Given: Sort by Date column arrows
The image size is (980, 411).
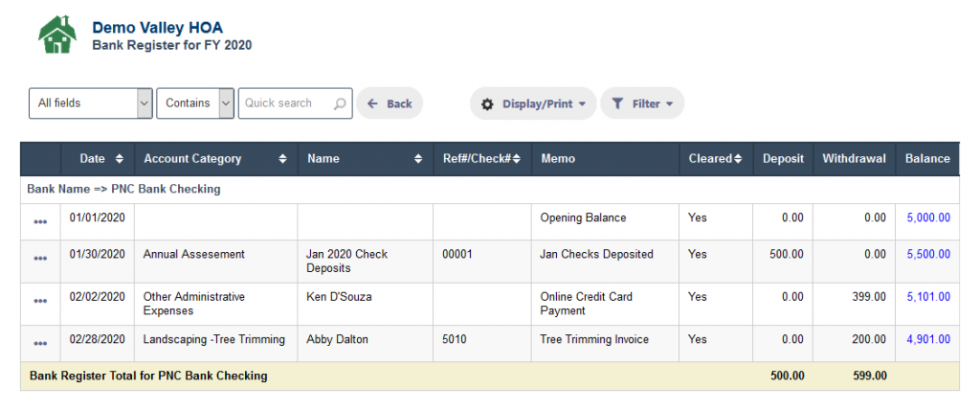Looking at the screenshot, I should [120, 159].
